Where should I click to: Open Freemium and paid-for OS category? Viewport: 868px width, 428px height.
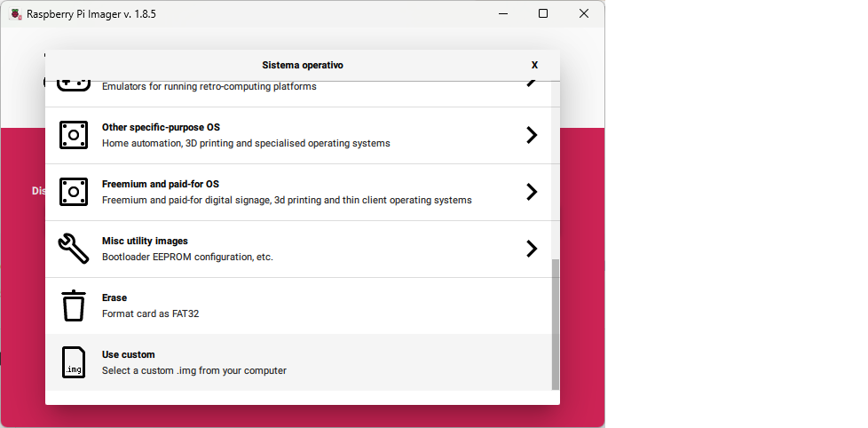point(298,192)
